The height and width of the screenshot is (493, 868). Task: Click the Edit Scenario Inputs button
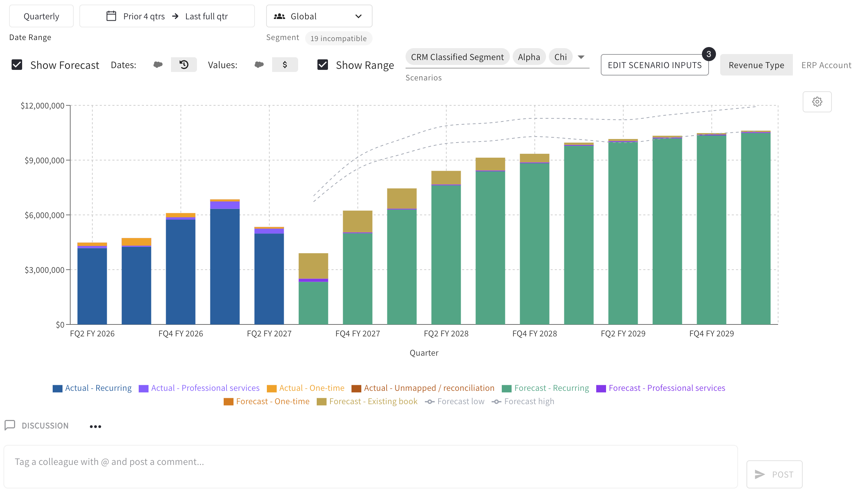pyautogui.click(x=655, y=65)
